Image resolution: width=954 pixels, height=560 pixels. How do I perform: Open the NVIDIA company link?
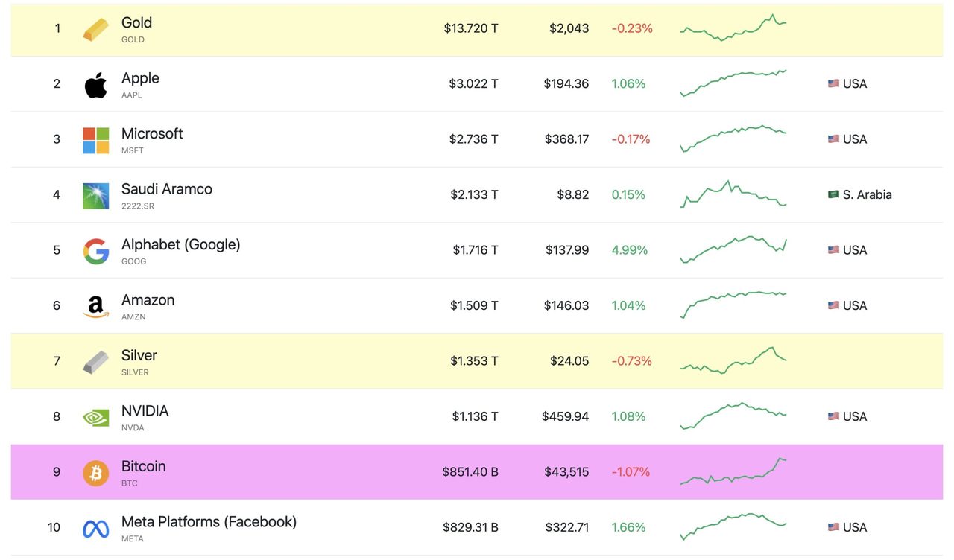145,411
